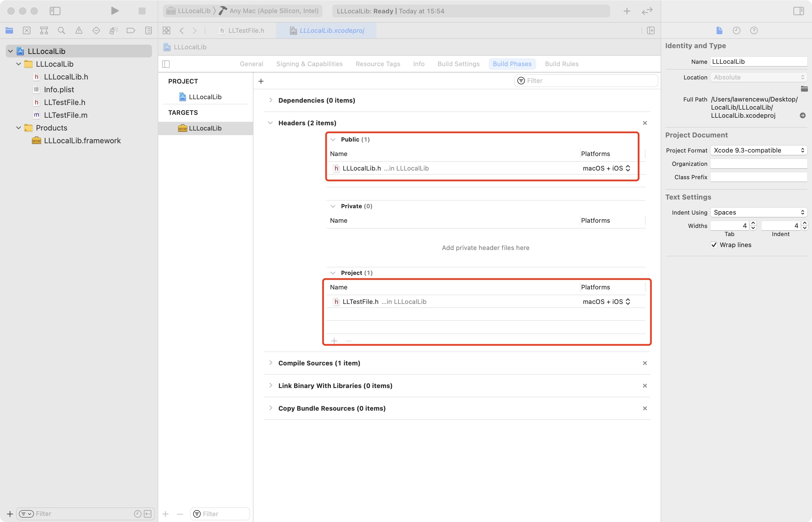Screen dimensions: 812x522
Task: Select the File inspector icon
Action: coord(719,30)
